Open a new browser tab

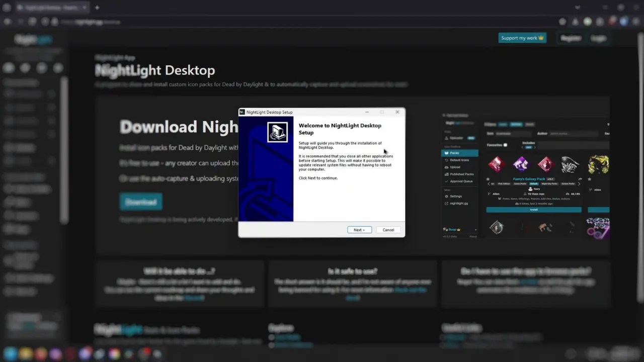pyautogui.click(x=97, y=8)
